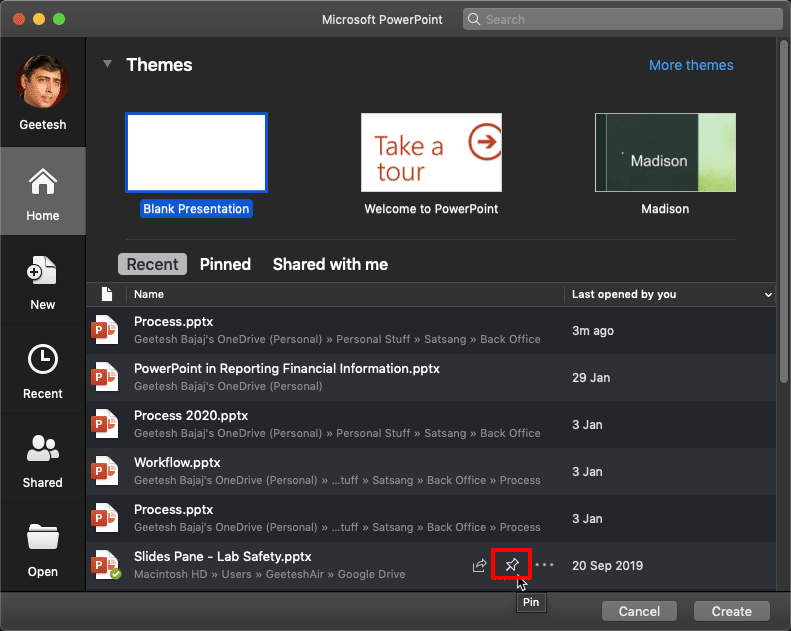Click the Home icon in sidebar
Viewport: 791px width, 631px height.
click(x=42, y=184)
